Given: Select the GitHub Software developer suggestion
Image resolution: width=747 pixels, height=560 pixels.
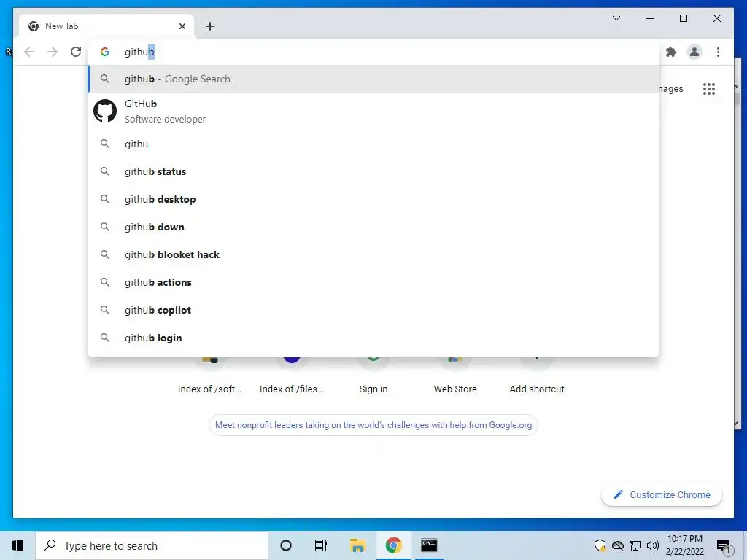Looking at the screenshot, I should coord(373,111).
